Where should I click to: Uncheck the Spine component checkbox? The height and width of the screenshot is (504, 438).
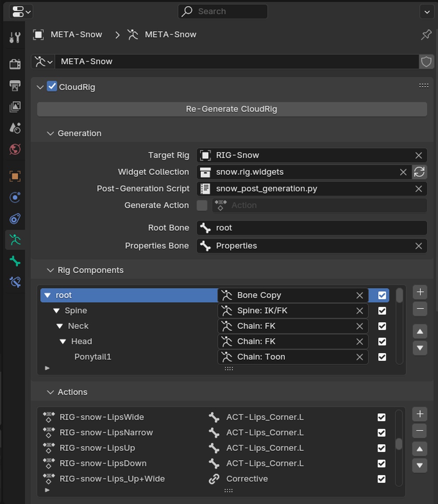coord(382,311)
